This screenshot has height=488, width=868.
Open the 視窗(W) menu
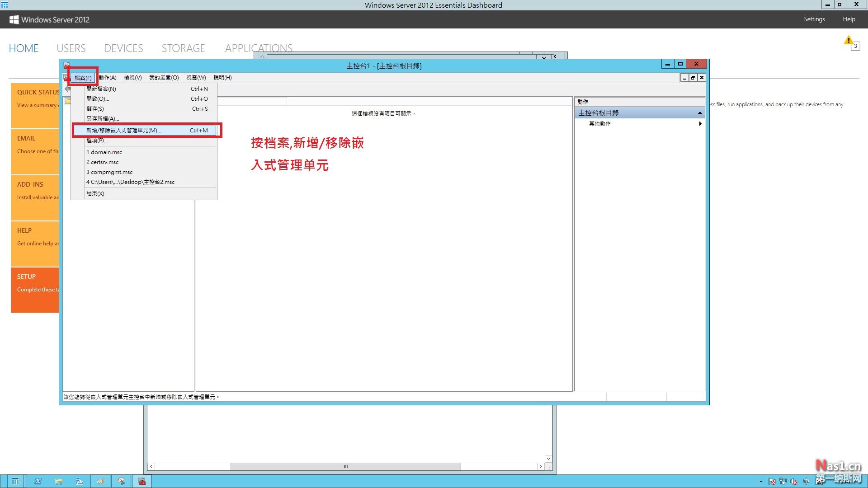click(x=196, y=78)
